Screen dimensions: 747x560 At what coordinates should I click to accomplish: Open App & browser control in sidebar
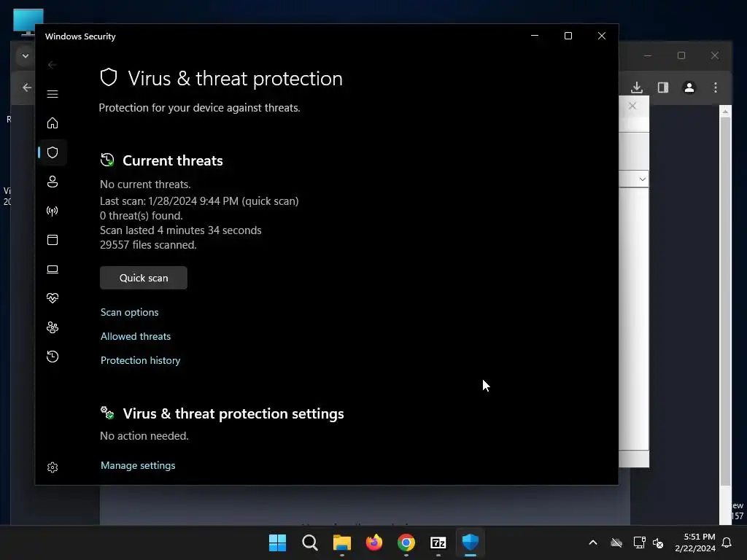tap(53, 240)
